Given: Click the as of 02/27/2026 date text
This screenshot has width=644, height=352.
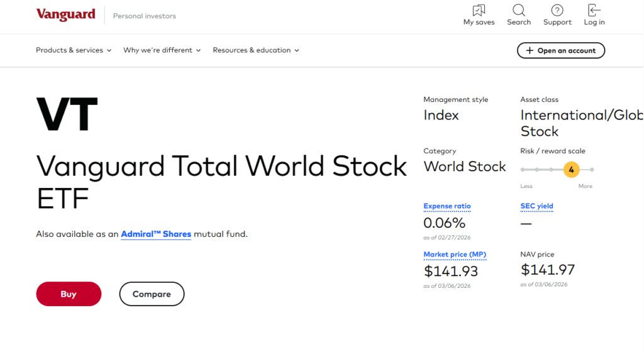Looking at the screenshot, I should pyautogui.click(x=447, y=238).
